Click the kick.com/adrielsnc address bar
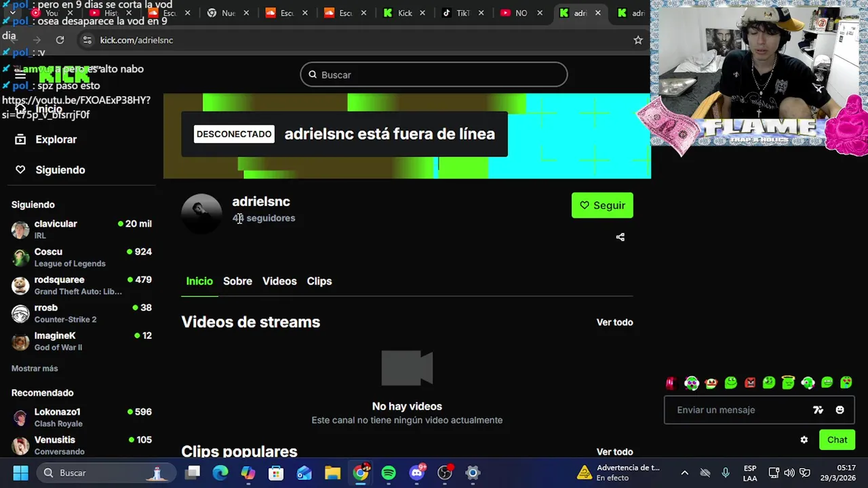868x488 pixels. tap(359, 40)
